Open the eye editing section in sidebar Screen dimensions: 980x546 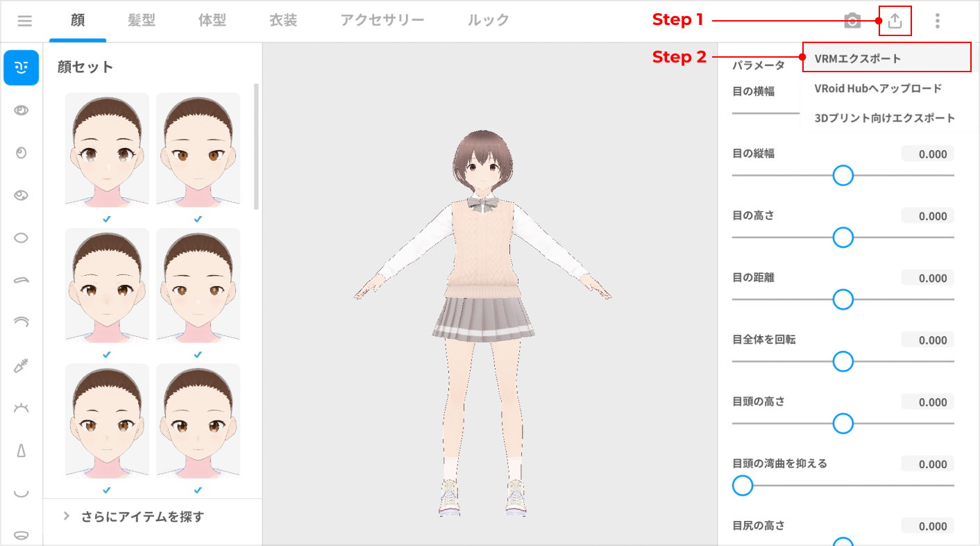pyautogui.click(x=22, y=110)
